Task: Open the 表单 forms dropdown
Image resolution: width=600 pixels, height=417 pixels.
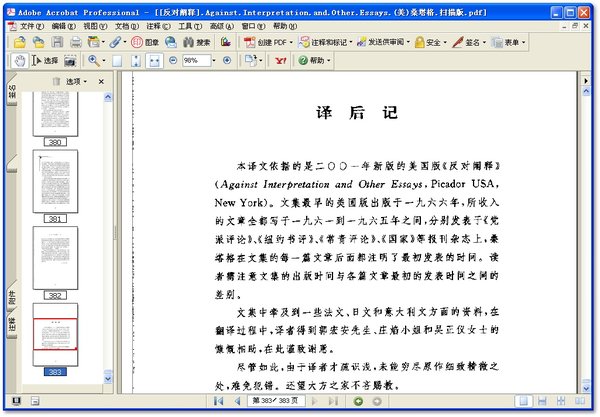Action: coord(508,42)
